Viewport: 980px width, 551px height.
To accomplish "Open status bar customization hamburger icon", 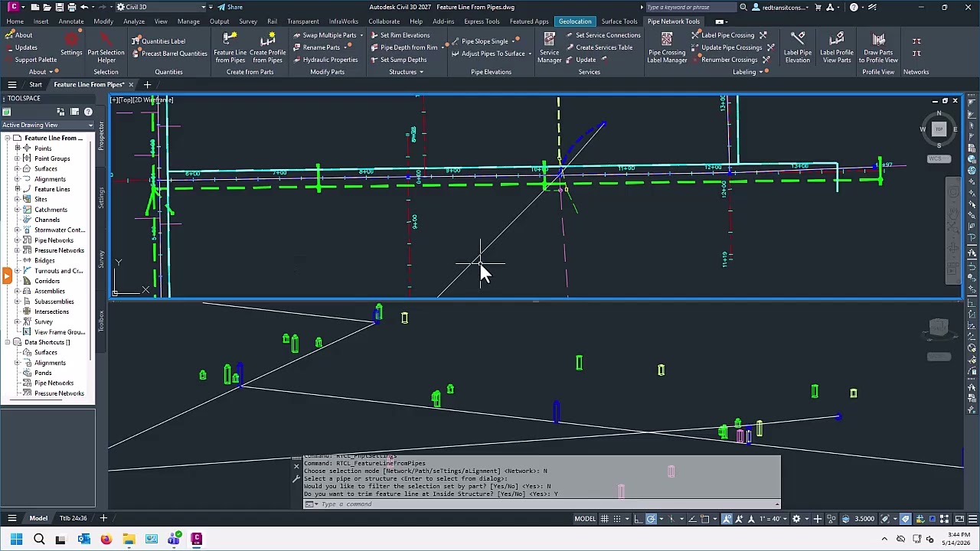I will point(971,519).
